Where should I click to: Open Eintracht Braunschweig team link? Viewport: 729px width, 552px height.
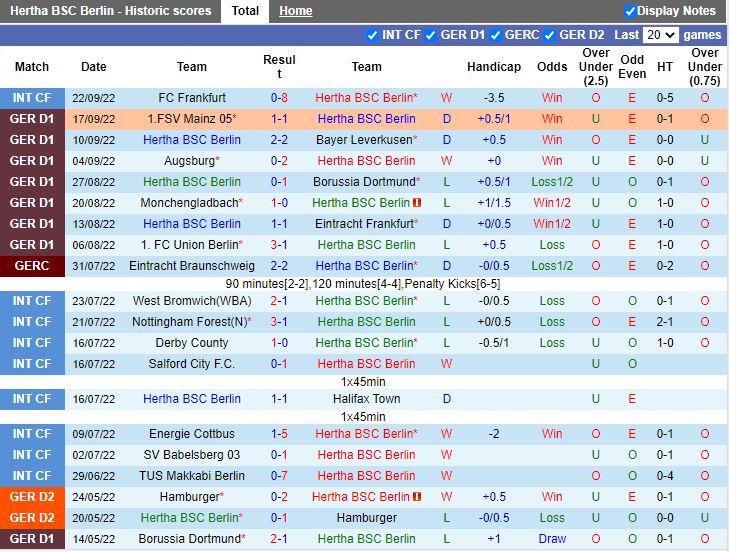click(192, 266)
